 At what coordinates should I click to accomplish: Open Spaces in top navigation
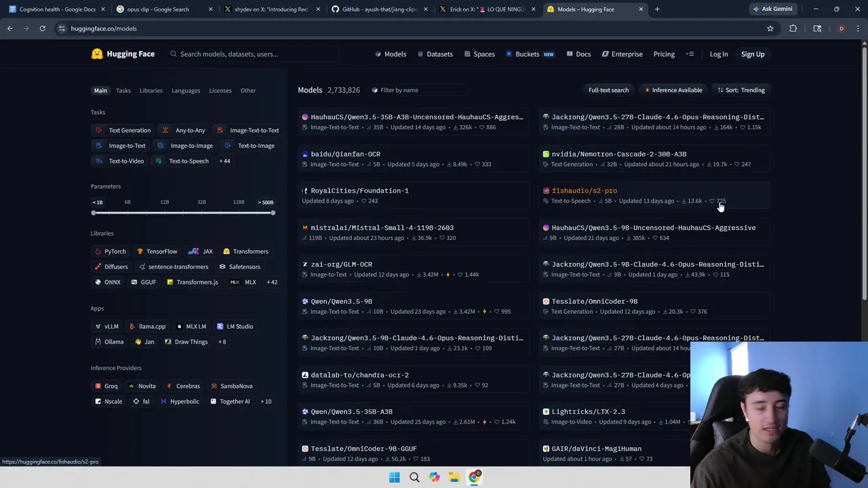click(x=479, y=54)
